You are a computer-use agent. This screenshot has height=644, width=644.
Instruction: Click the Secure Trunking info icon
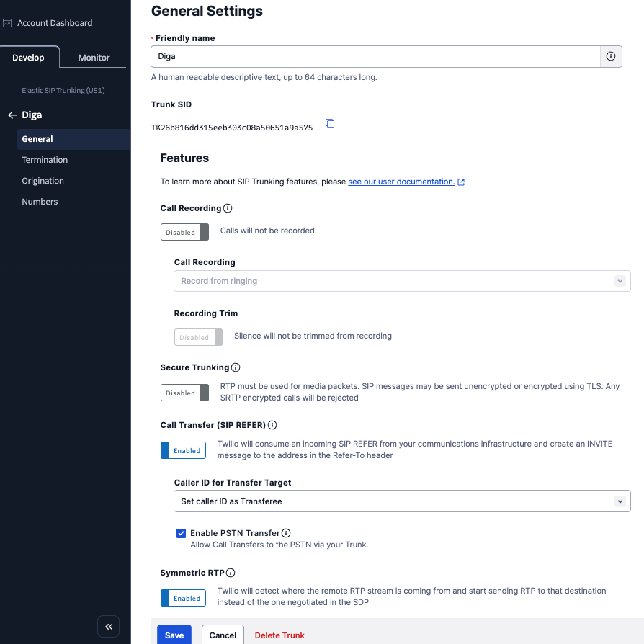[x=236, y=367]
